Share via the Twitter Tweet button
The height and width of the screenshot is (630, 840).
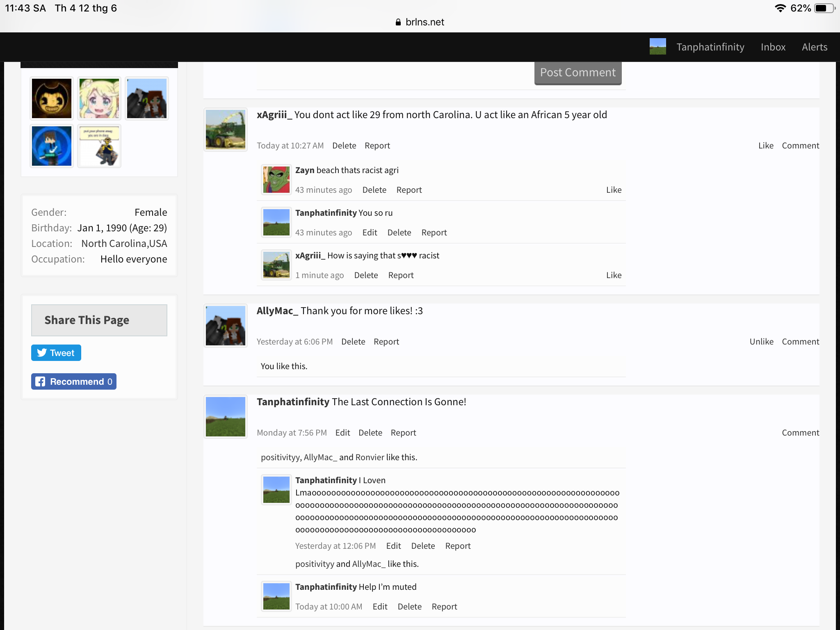click(x=56, y=353)
